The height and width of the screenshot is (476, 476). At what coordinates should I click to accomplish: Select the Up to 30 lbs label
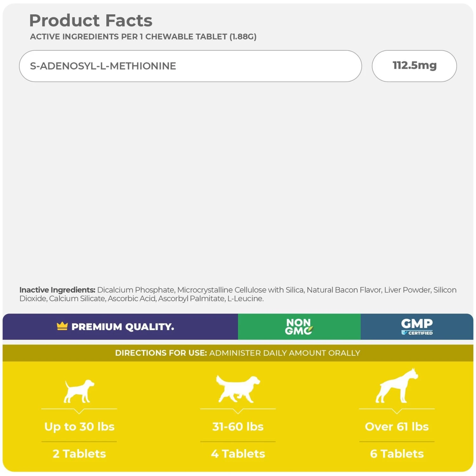[x=79, y=426]
